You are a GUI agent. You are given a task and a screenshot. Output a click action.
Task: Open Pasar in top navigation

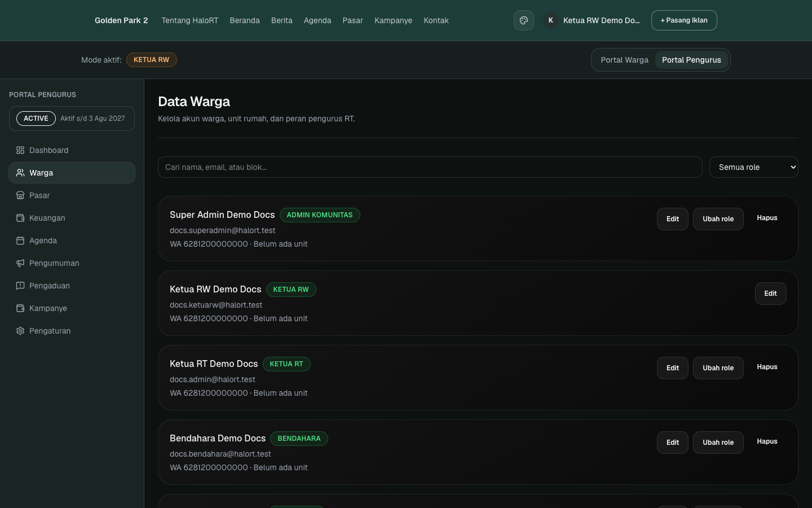click(353, 20)
